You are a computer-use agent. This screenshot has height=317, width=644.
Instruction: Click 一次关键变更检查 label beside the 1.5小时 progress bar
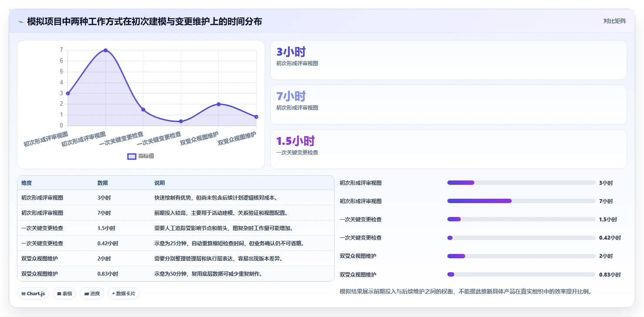pyautogui.click(x=361, y=220)
